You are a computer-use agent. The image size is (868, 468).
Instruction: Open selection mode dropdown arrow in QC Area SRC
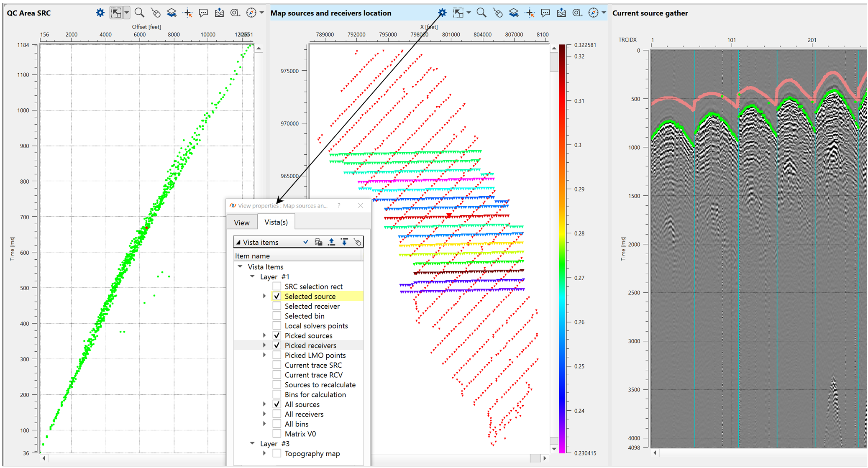point(127,13)
